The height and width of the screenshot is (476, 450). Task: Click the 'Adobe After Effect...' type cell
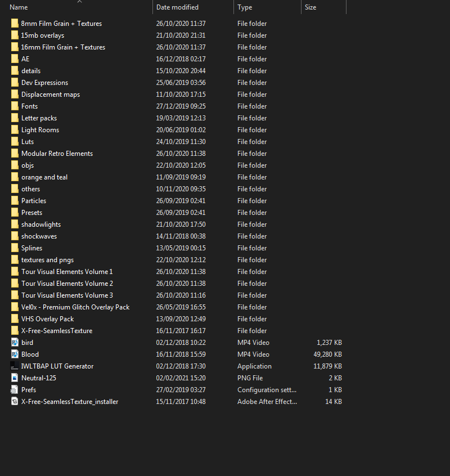coord(267,402)
